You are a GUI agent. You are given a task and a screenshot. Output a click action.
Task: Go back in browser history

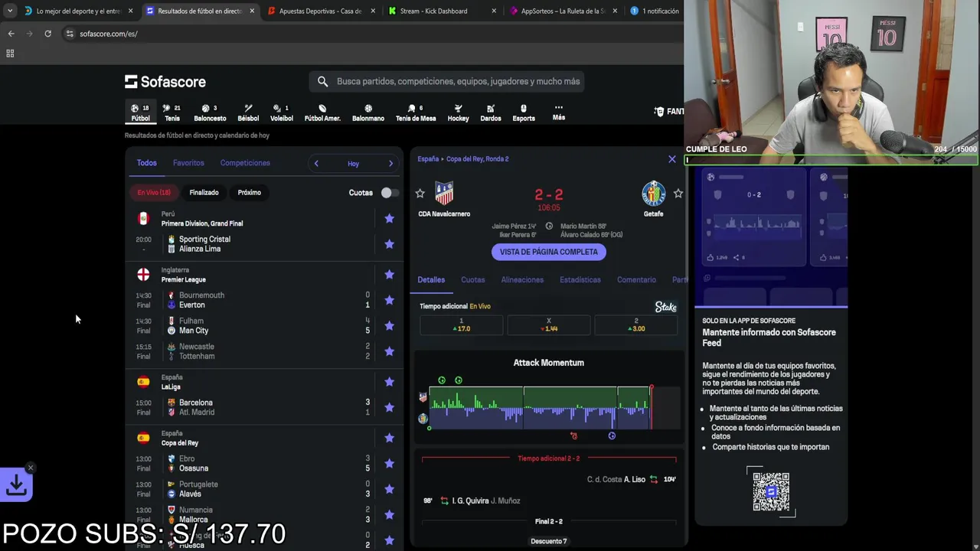[11, 34]
